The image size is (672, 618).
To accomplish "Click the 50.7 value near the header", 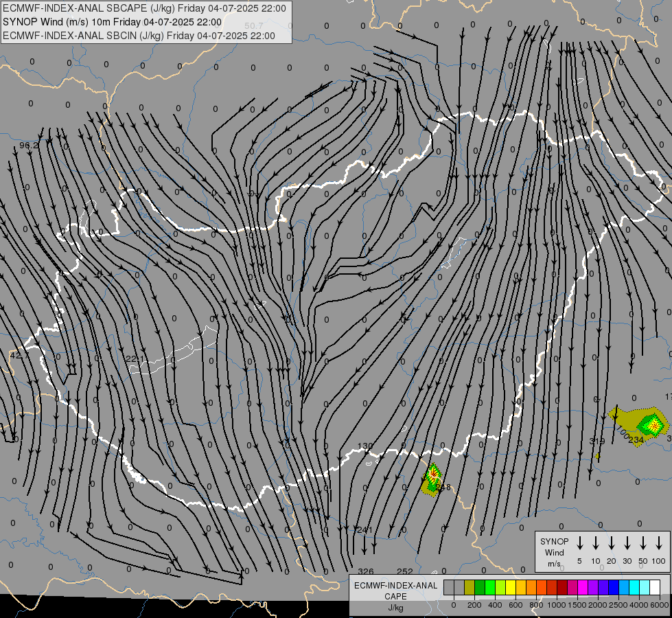I will click(254, 27).
